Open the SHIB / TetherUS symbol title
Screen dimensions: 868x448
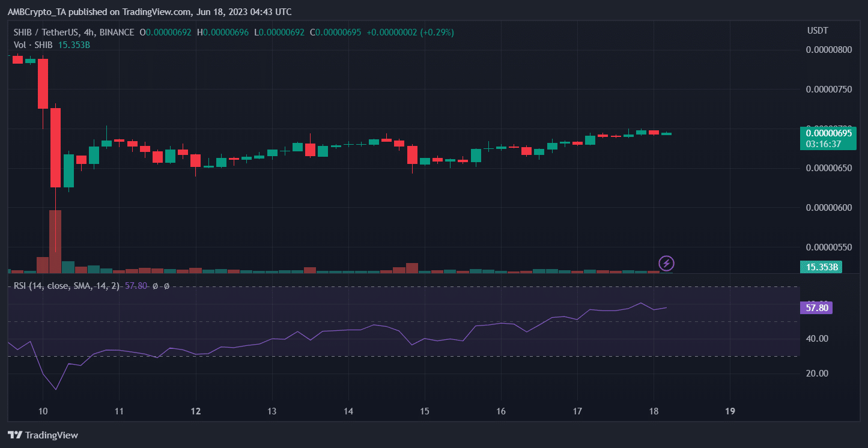(74, 32)
